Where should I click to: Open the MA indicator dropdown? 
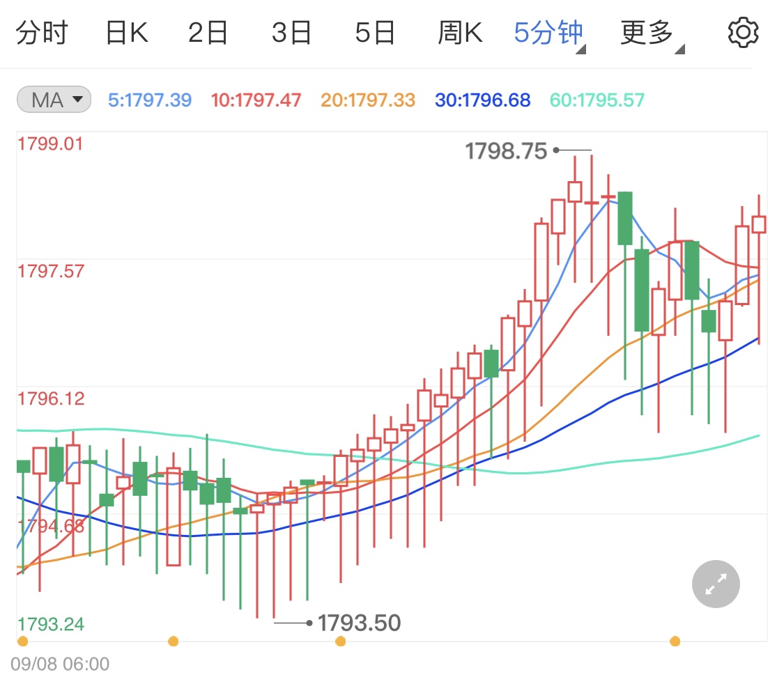pos(54,100)
